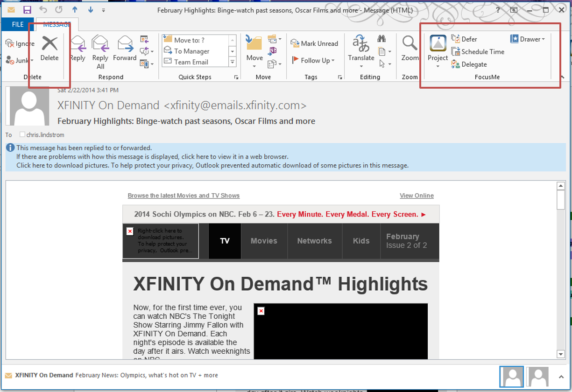Open the Kids tab in email
572x392 pixels.
pos(361,241)
